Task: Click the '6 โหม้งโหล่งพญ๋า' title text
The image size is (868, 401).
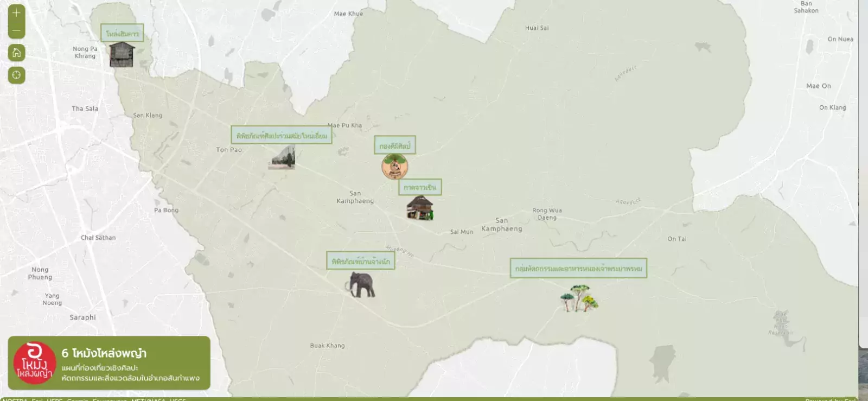Action: pyautogui.click(x=104, y=353)
